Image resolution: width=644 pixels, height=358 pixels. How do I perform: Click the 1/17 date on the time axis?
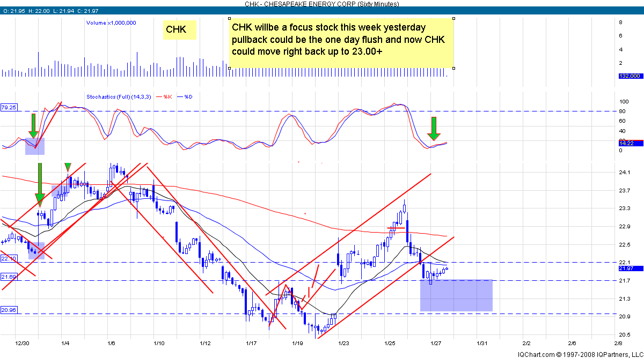251,342
